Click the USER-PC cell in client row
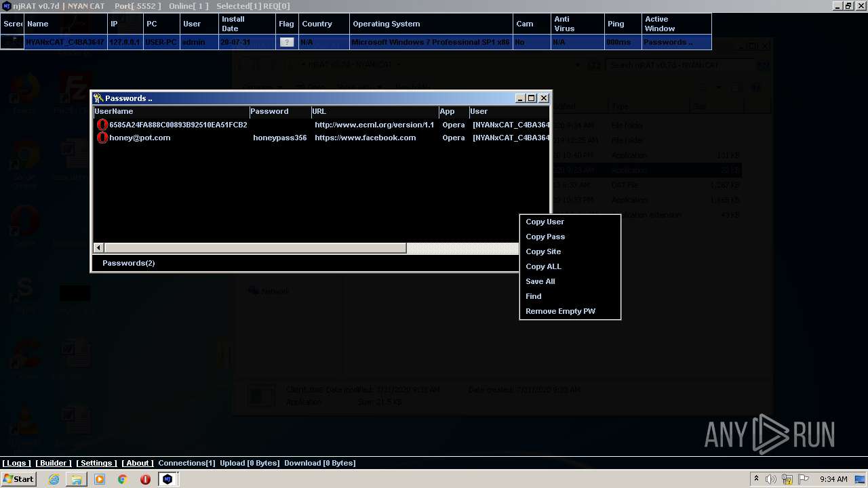 point(161,42)
